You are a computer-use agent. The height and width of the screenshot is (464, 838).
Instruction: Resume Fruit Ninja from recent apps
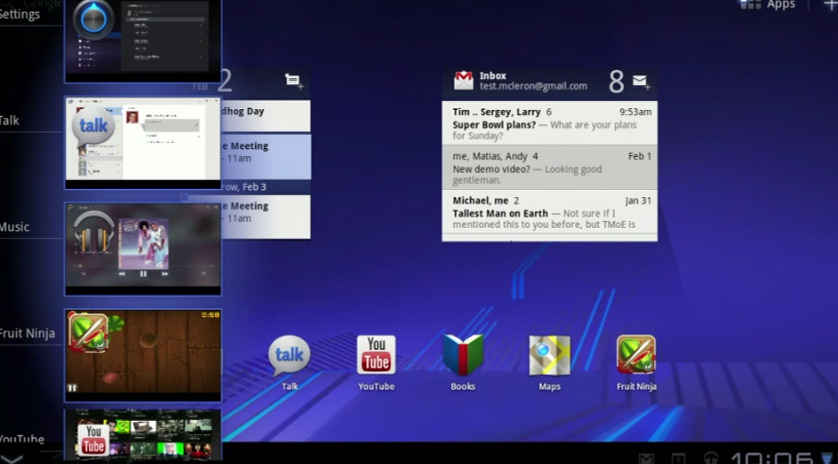(x=143, y=355)
